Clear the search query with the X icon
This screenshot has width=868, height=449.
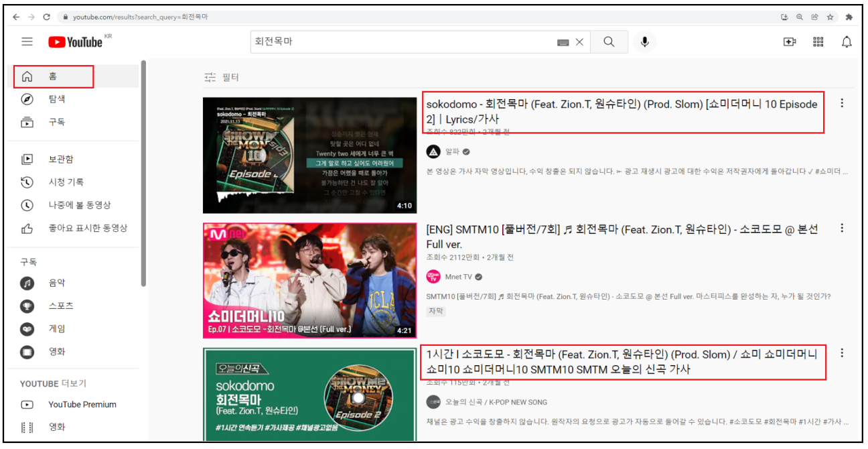pos(579,41)
